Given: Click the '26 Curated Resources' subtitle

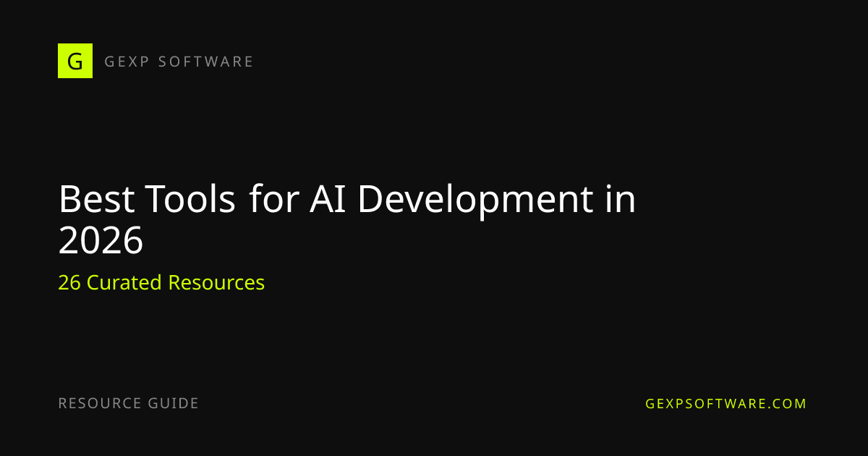Looking at the screenshot, I should click(161, 282).
